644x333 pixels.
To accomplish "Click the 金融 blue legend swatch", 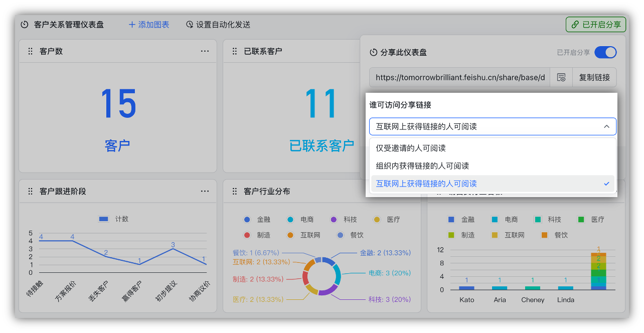I will coord(248,219).
